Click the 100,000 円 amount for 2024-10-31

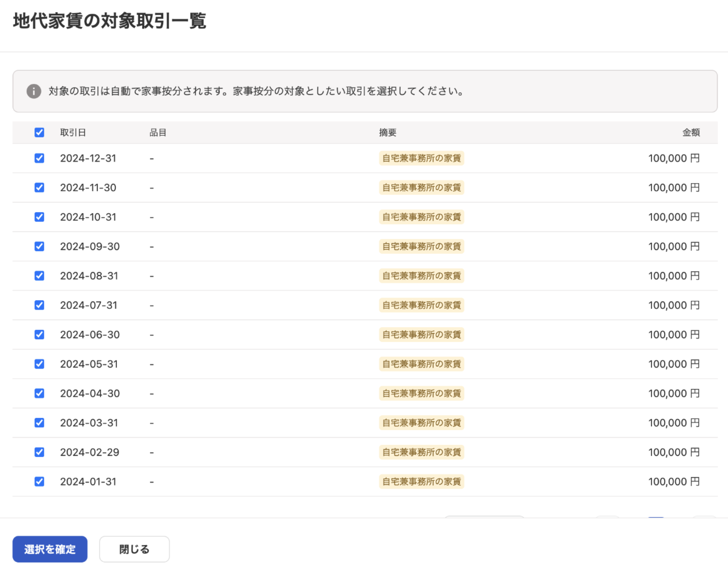pyautogui.click(x=674, y=217)
